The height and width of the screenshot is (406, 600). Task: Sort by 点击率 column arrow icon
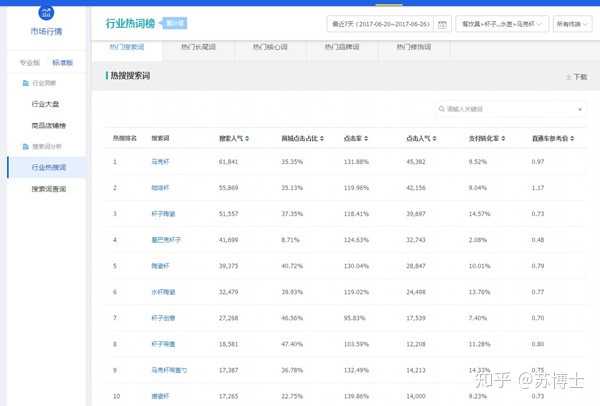click(x=368, y=138)
